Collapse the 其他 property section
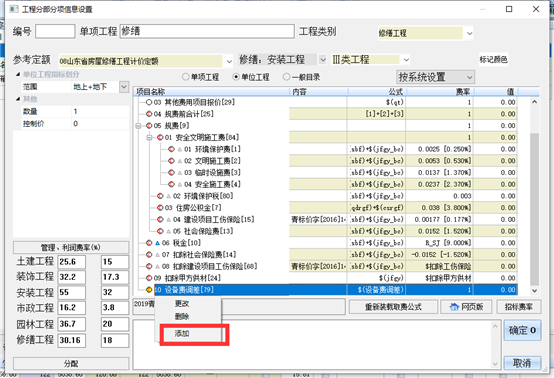 pos(18,99)
